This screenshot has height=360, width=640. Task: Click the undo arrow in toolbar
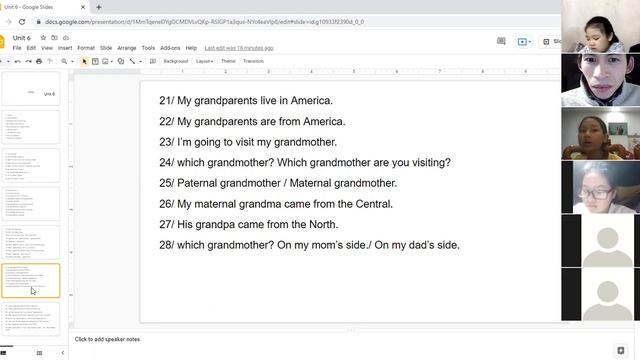pos(18,61)
